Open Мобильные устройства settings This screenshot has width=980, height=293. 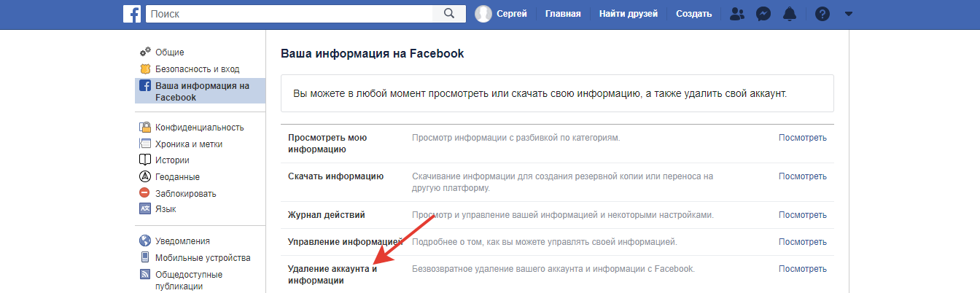tap(203, 257)
